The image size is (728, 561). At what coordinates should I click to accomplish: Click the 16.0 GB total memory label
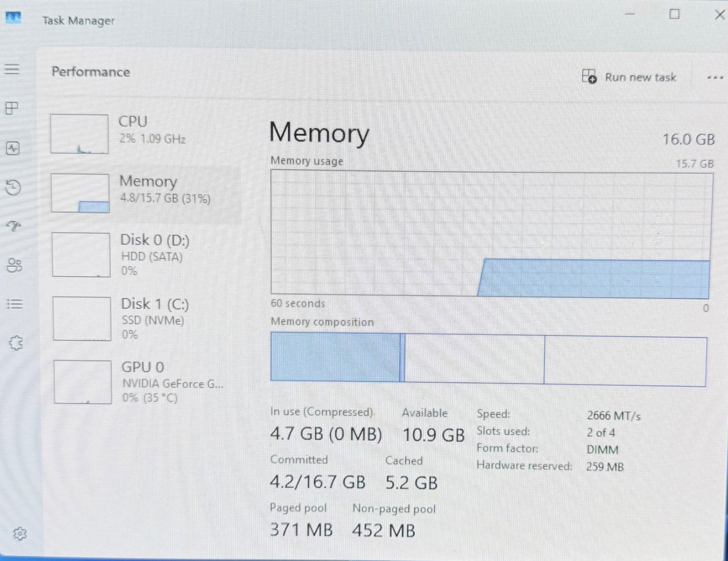pos(688,139)
